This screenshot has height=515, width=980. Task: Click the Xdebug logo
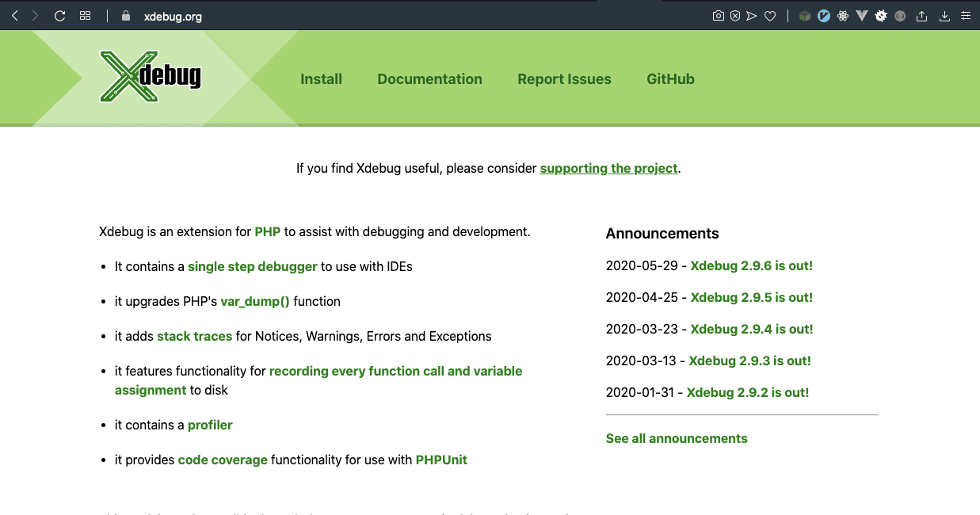151,77
